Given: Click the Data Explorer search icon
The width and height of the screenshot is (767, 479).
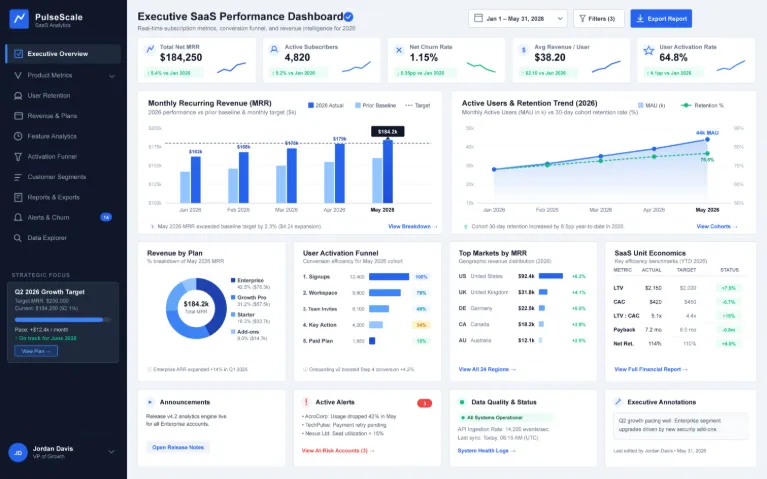Looking at the screenshot, I should (18, 238).
